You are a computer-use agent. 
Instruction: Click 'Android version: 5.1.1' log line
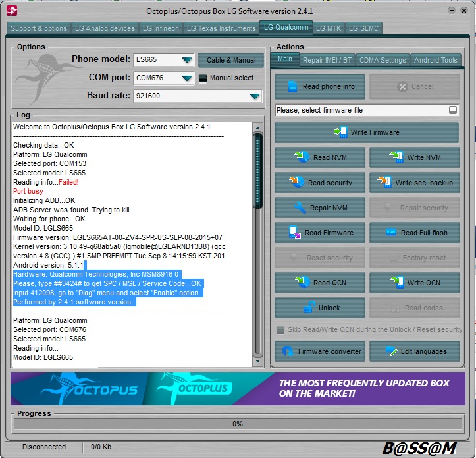[48, 265]
